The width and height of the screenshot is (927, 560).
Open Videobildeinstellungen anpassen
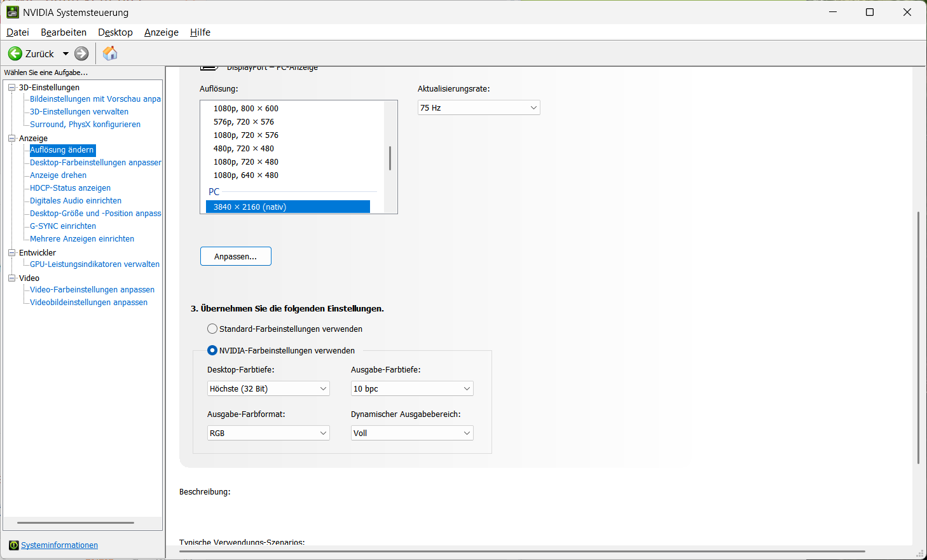[88, 303]
